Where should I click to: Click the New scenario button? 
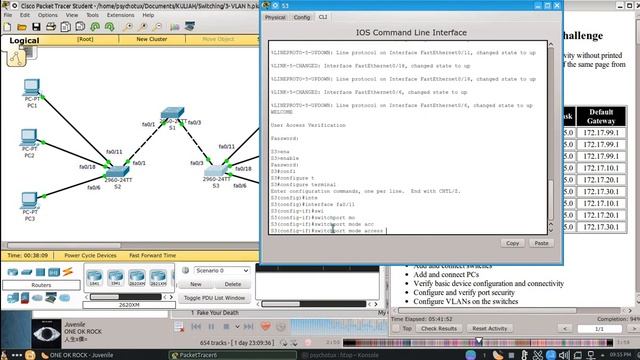196,284
